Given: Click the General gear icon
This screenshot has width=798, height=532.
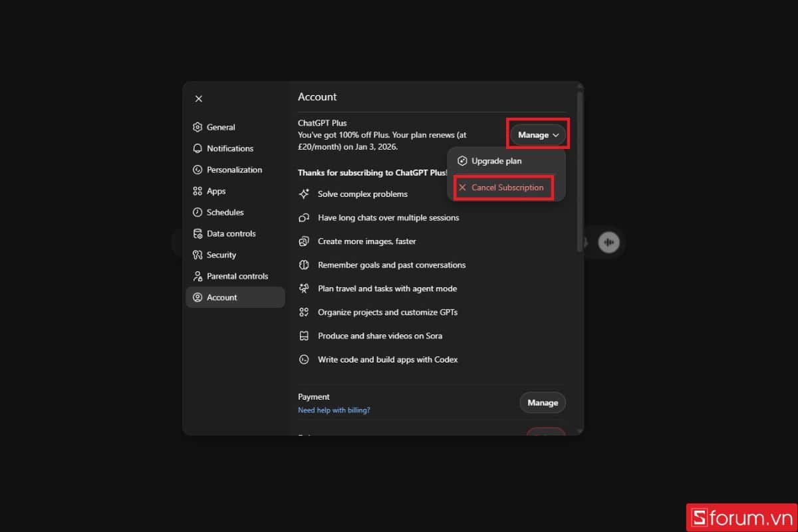Looking at the screenshot, I should pyautogui.click(x=198, y=127).
